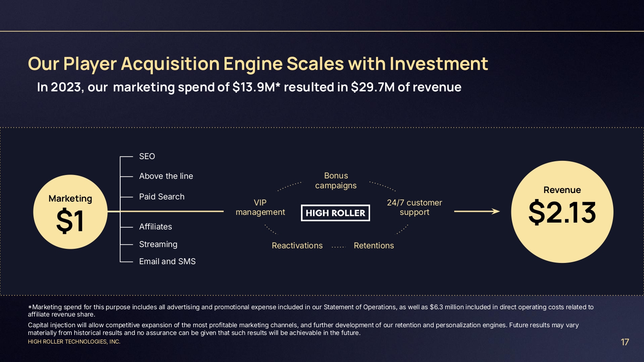The image size is (644, 362).
Task: Click the SEO channel label
Action: (147, 157)
